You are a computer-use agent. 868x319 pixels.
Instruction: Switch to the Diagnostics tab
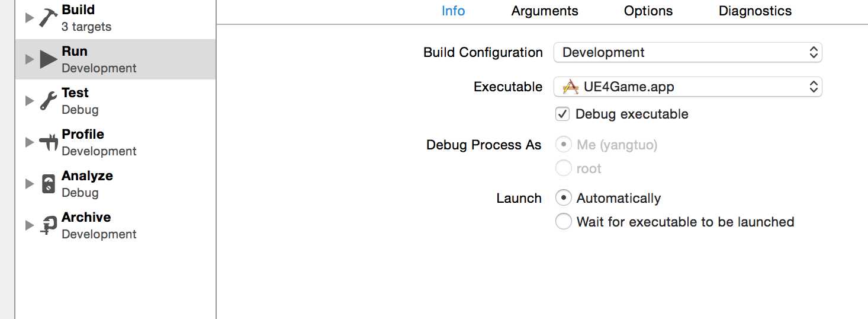click(x=755, y=11)
